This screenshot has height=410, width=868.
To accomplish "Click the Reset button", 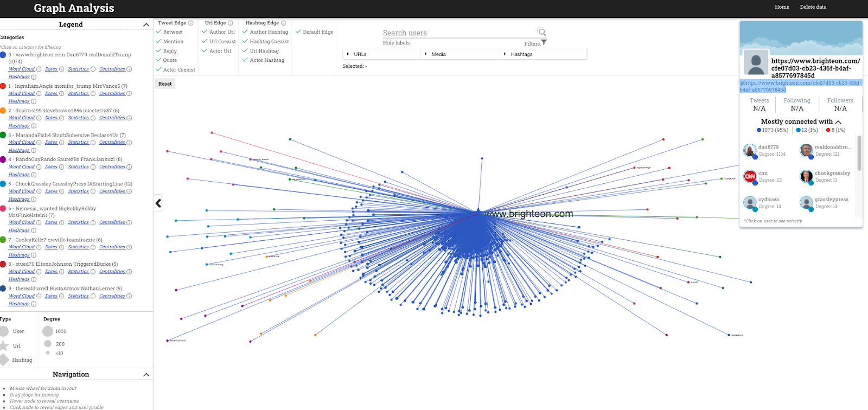I will [x=165, y=84].
